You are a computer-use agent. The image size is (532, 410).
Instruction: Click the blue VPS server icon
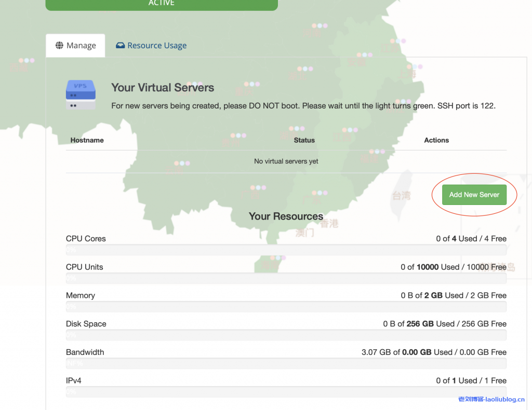point(80,94)
